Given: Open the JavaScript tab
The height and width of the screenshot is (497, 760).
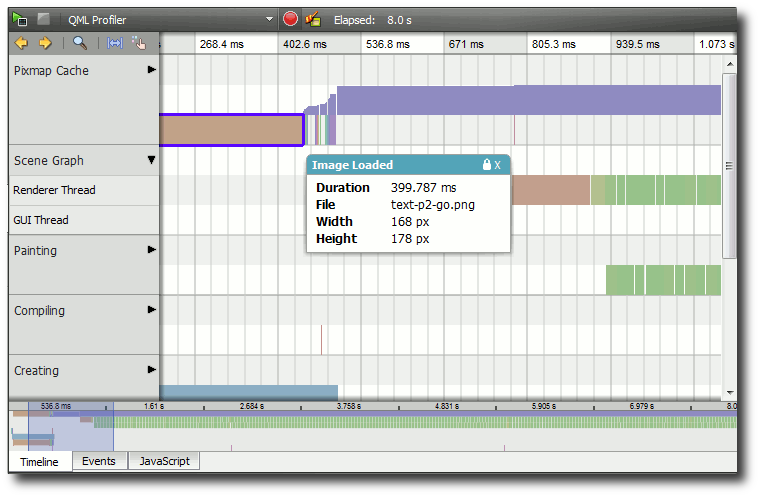Looking at the screenshot, I should [165, 461].
